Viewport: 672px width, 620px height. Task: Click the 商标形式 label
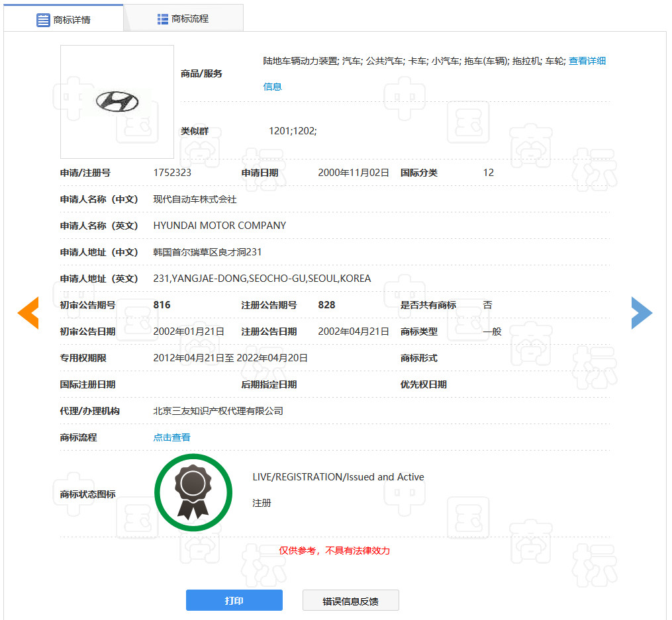pos(418,358)
